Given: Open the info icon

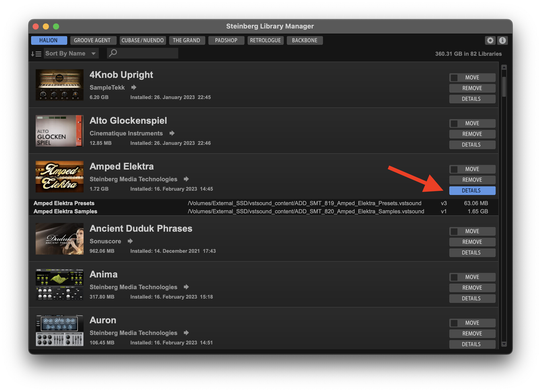Looking at the screenshot, I should (503, 40).
